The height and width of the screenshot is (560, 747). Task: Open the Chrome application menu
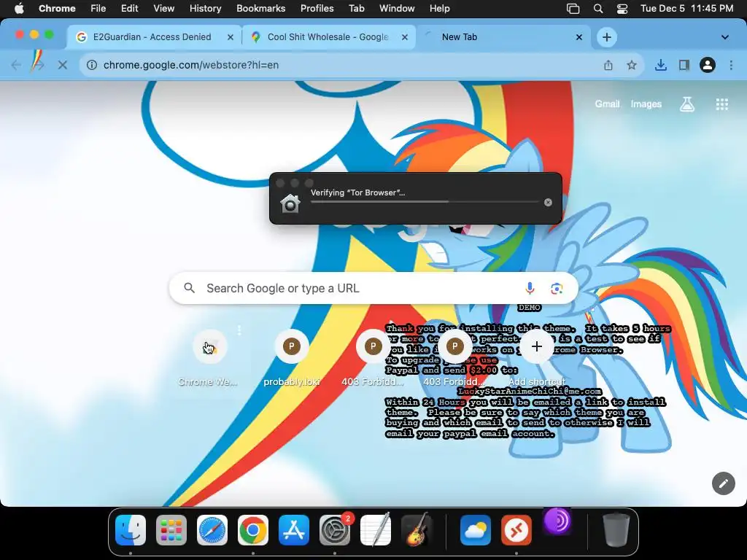57,8
